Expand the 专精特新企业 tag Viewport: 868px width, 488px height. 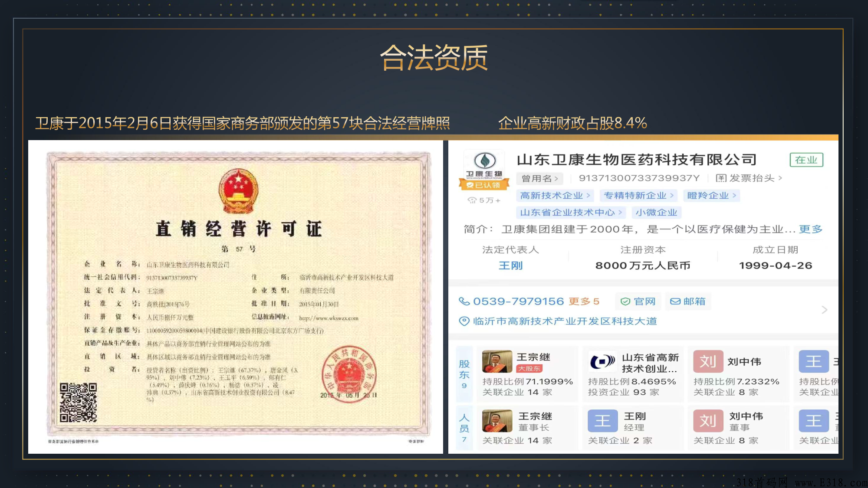point(638,196)
